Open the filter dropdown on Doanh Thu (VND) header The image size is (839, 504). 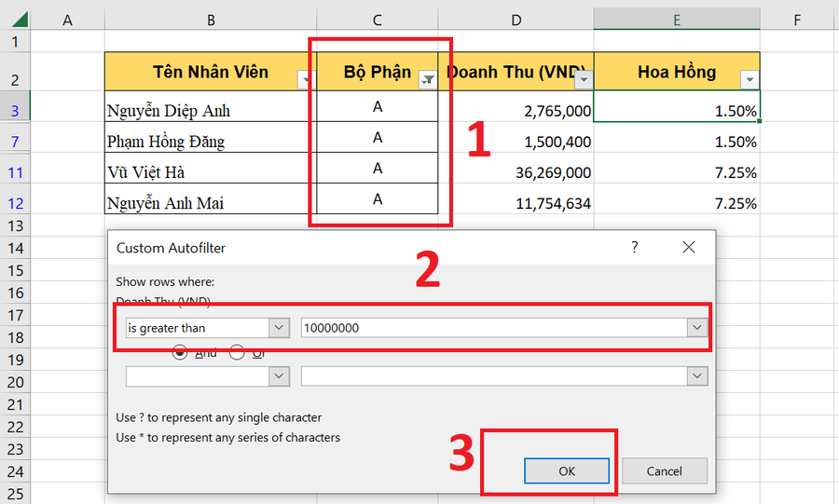pos(584,80)
